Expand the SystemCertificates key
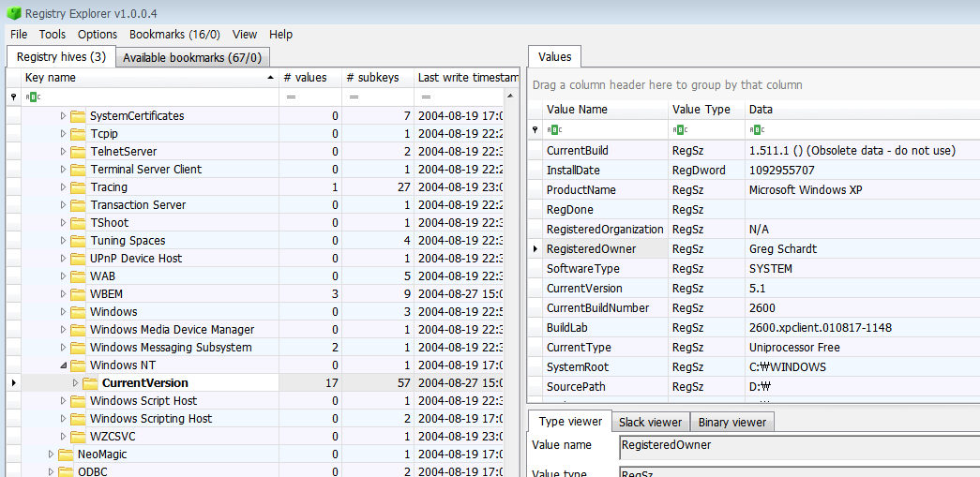The image size is (980, 477). 63,116
